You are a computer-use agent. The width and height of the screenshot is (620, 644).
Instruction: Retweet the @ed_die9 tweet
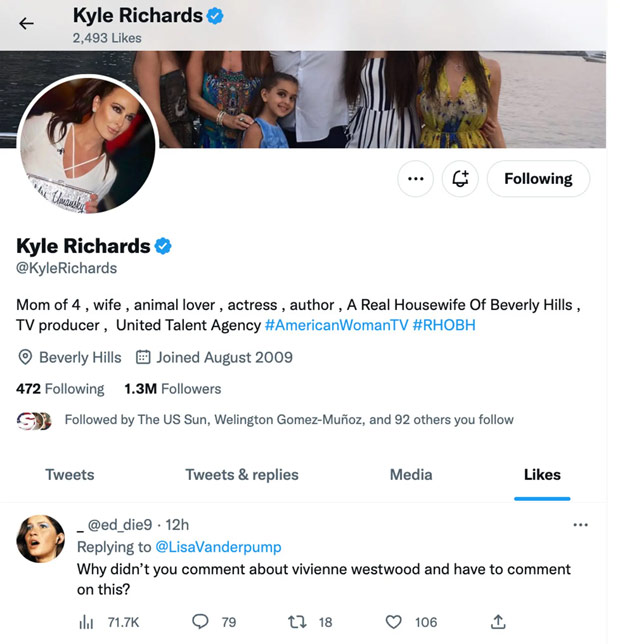pyautogui.click(x=297, y=622)
